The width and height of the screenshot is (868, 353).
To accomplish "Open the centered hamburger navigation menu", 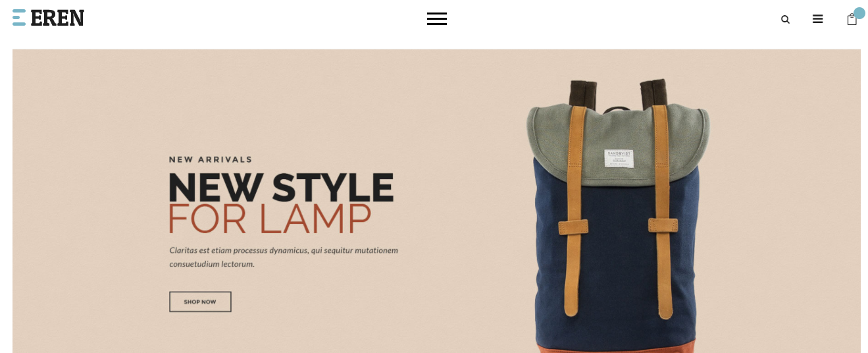I will pos(437,19).
